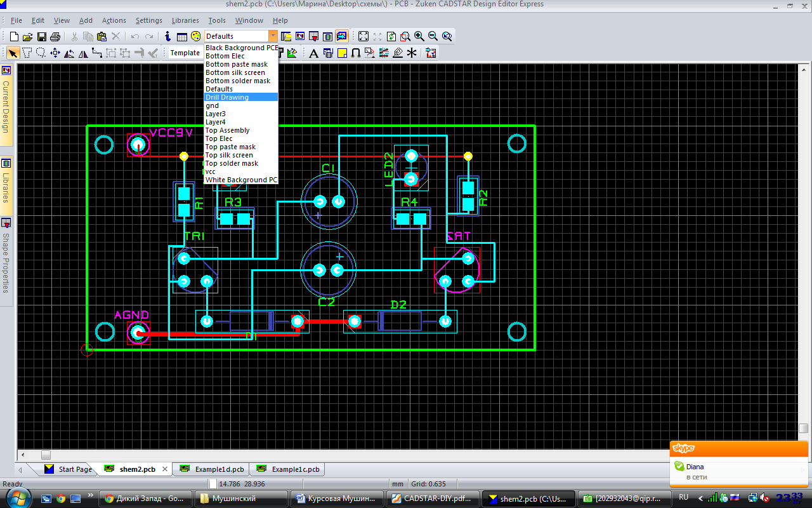Open the Edit menu
Image resolution: width=812 pixels, height=508 pixels.
(x=38, y=20)
